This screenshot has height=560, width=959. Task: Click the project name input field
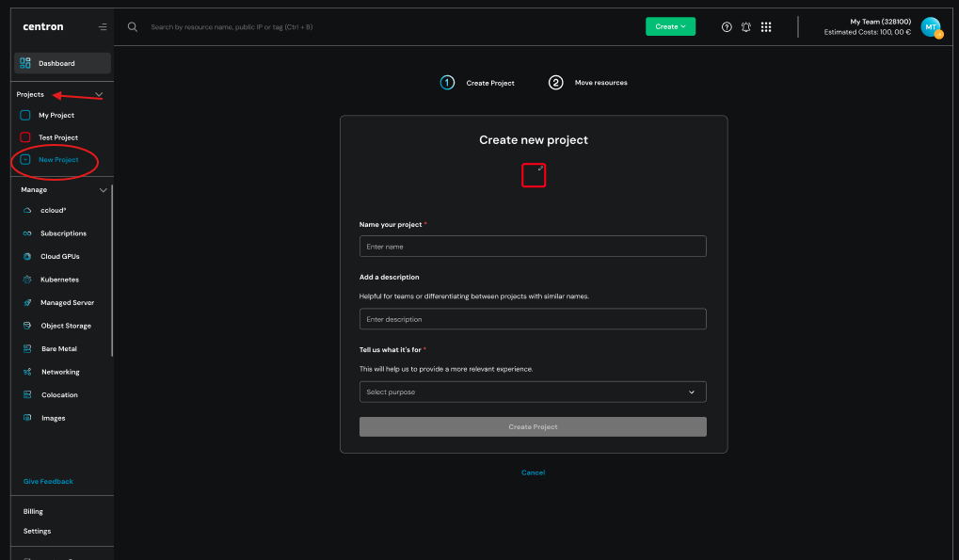533,247
